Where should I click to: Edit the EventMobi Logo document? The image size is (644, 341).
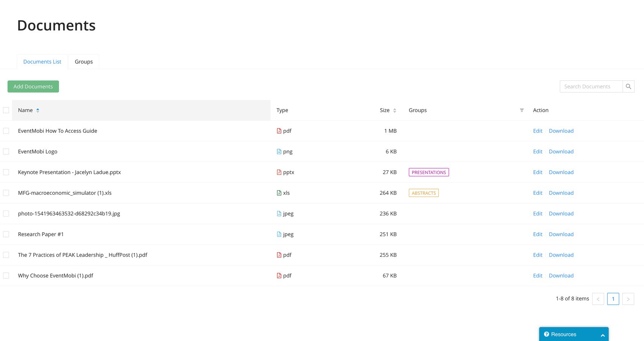538,152
